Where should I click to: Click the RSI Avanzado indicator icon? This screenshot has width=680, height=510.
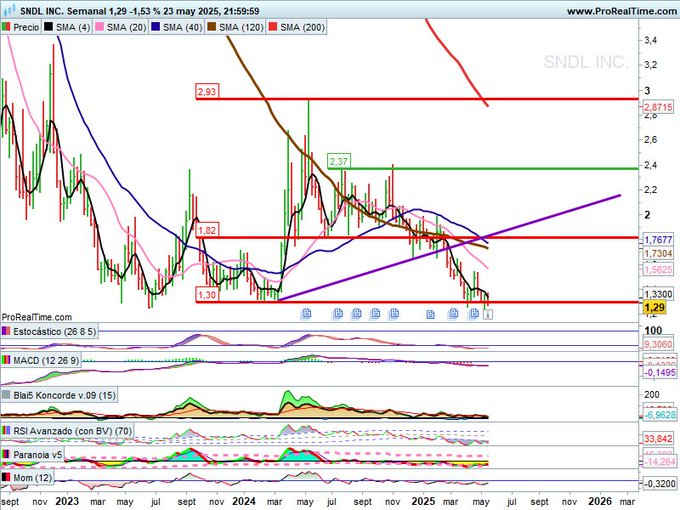6,431
